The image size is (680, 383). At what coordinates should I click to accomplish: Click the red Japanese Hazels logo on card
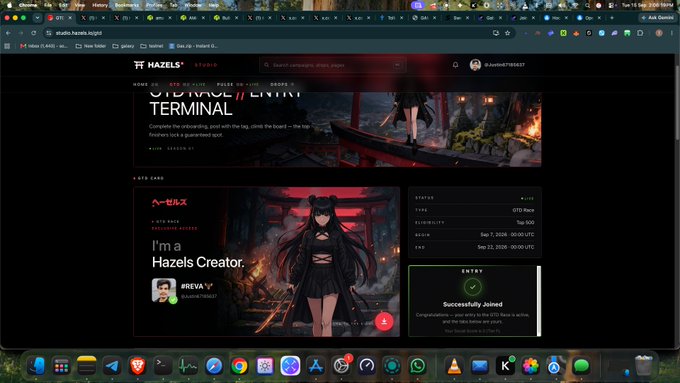pyautogui.click(x=169, y=202)
